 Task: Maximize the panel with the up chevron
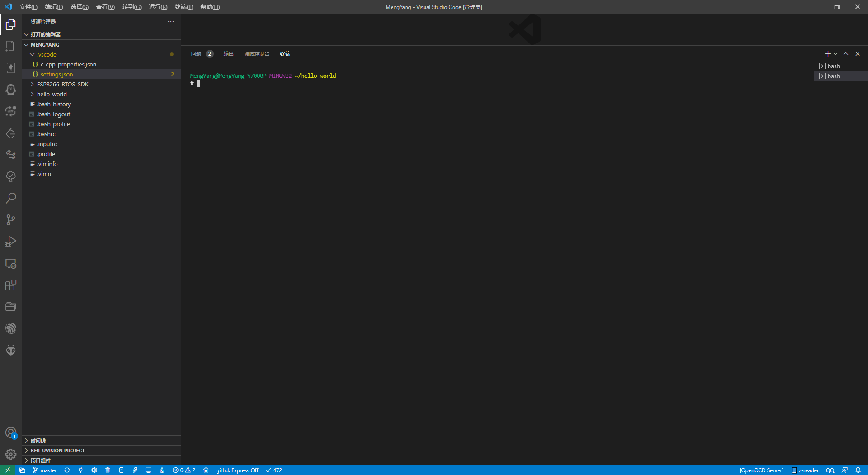pos(846,54)
